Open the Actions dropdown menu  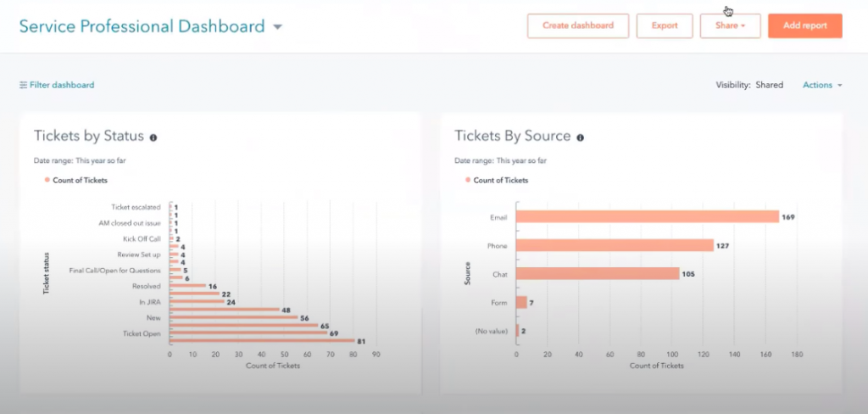pyautogui.click(x=822, y=85)
